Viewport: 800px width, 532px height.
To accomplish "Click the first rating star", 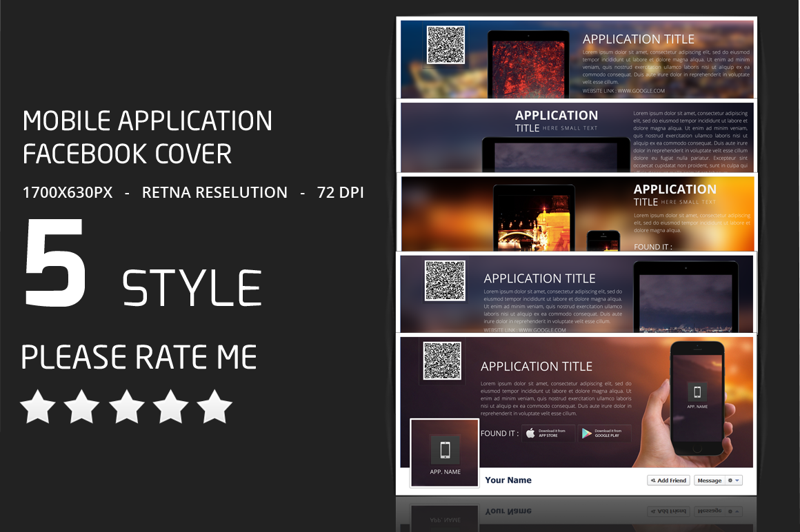I will (38, 407).
